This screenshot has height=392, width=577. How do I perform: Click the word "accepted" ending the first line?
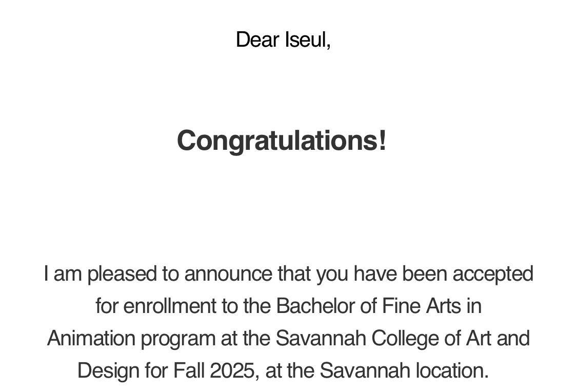[493, 274]
